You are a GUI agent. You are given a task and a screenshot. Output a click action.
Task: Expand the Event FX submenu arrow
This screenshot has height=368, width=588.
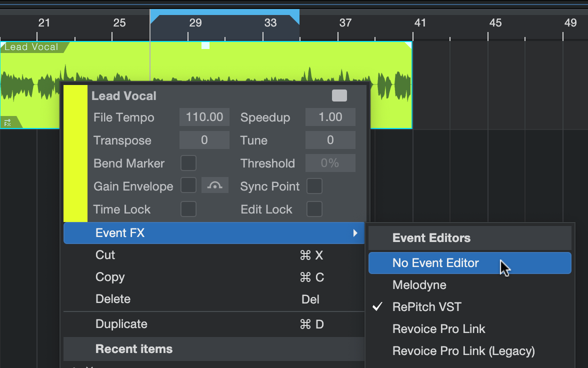(355, 233)
